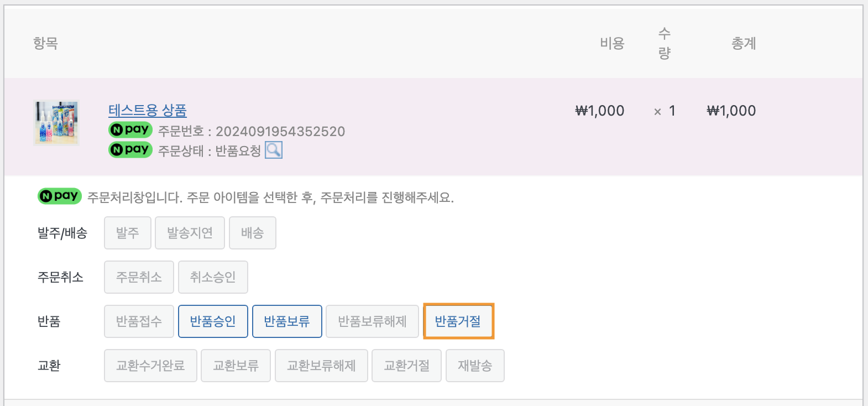
Task: Click the magnifier icon beside 주문상태 반품요청
Action: (x=274, y=150)
